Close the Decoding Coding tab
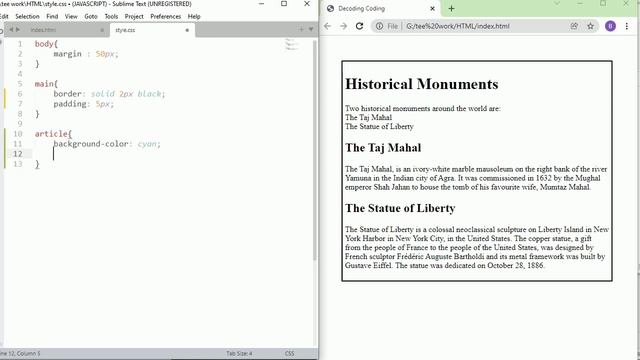The width and height of the screenshot is (640, 360). pos(433,9)
